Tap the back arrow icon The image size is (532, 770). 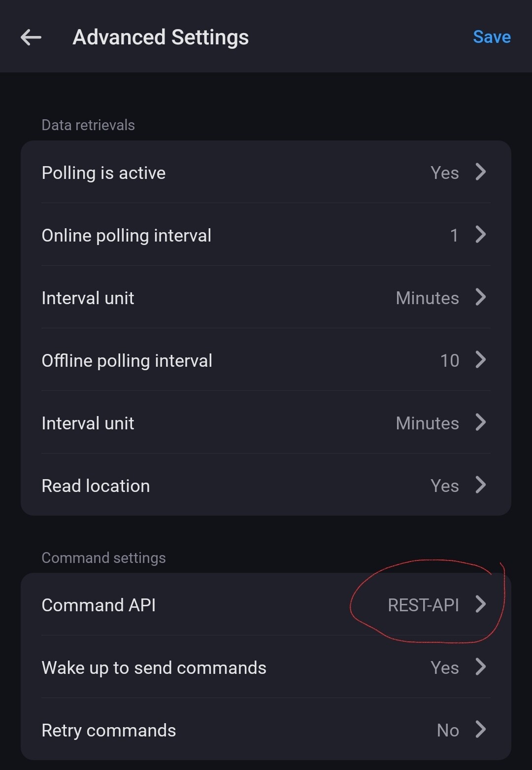[31, 37]
